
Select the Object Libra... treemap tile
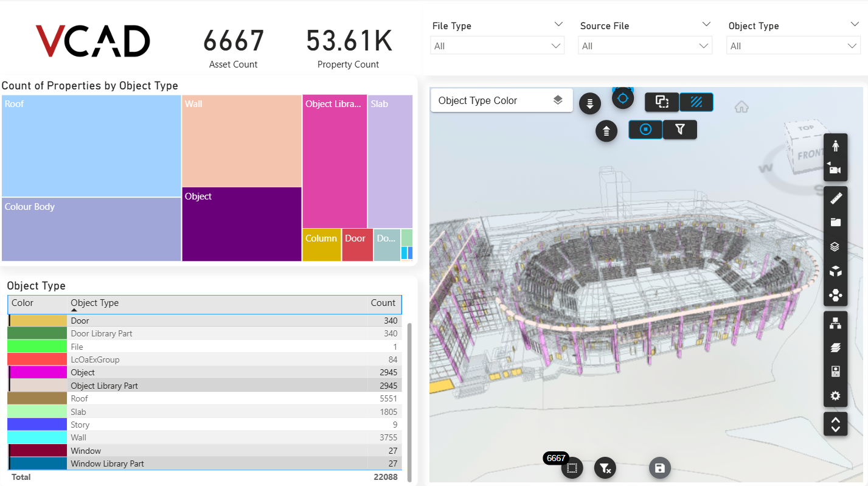click(335, 161)
